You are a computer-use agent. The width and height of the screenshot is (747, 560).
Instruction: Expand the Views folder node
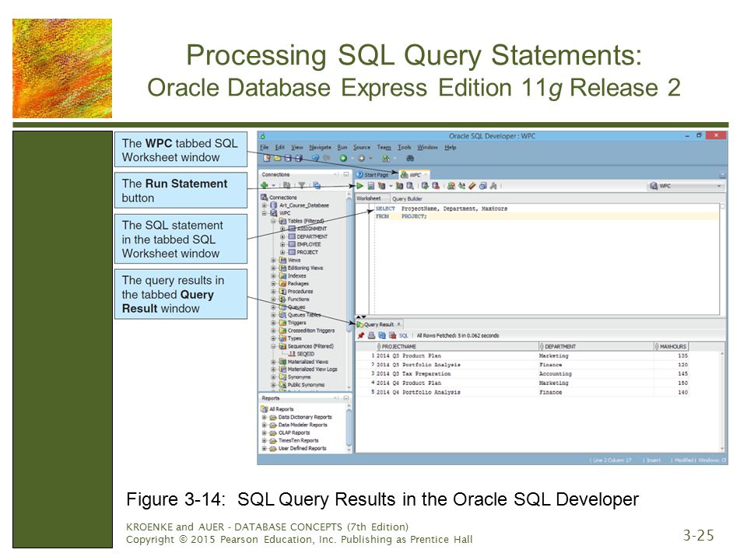pos(273,261)
